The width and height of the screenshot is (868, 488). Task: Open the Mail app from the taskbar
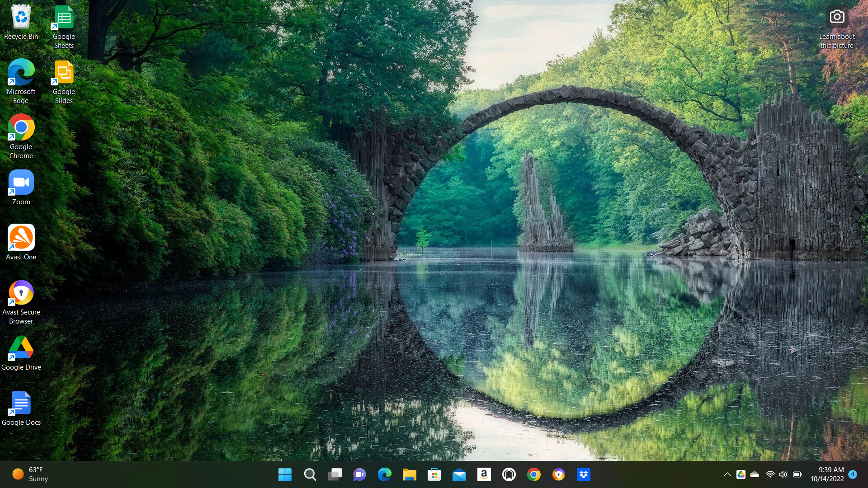(459, 474)
